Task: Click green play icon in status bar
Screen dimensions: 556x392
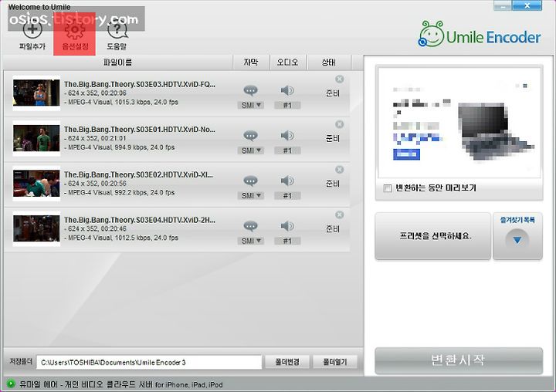Action: [x=11, y=384]
